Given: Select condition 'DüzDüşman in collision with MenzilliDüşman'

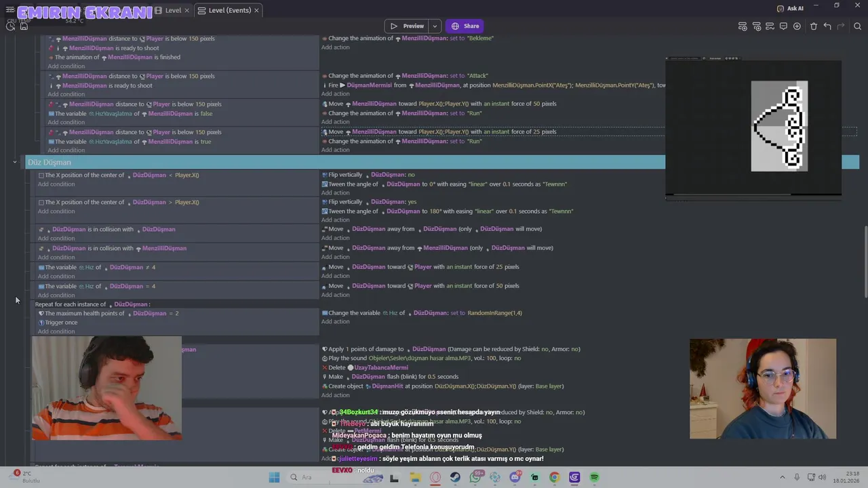Looking at the screenshot, I should coord(112,248).
